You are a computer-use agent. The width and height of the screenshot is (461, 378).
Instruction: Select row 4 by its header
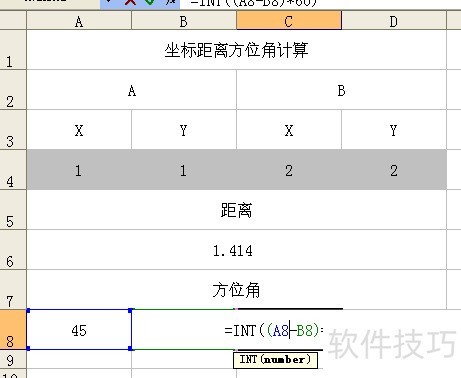(13, 170)
